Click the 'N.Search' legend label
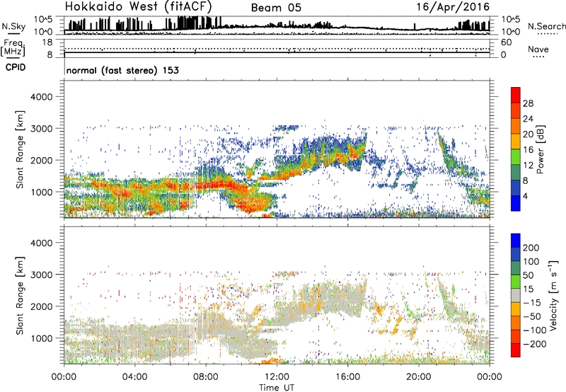The width and height of the screenshot is (566, 392). click(546, 26)
